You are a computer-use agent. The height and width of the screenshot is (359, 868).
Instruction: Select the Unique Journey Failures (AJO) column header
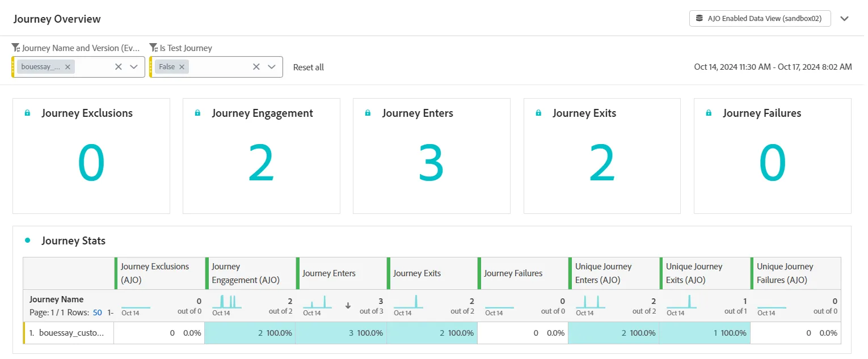pyautogui.click(x=795, y=273)
